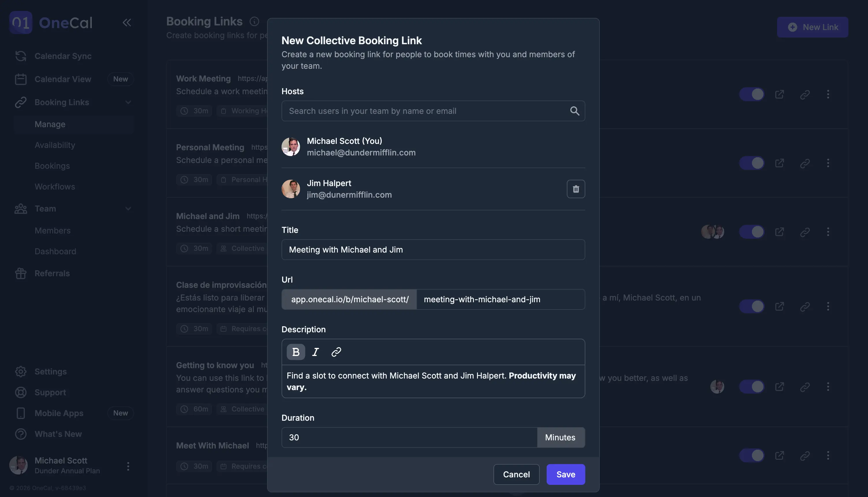Click the New badge next to Calendar View
Viewport: 868px width, 497px height.
pos(120,79)
